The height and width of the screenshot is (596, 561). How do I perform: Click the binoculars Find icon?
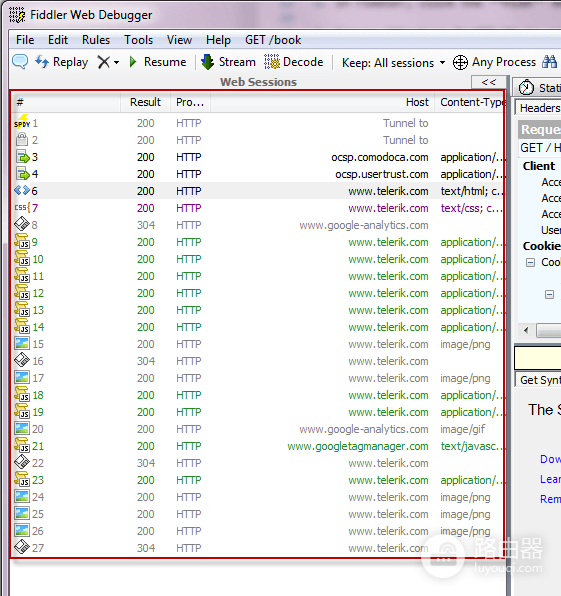(549, 62)
